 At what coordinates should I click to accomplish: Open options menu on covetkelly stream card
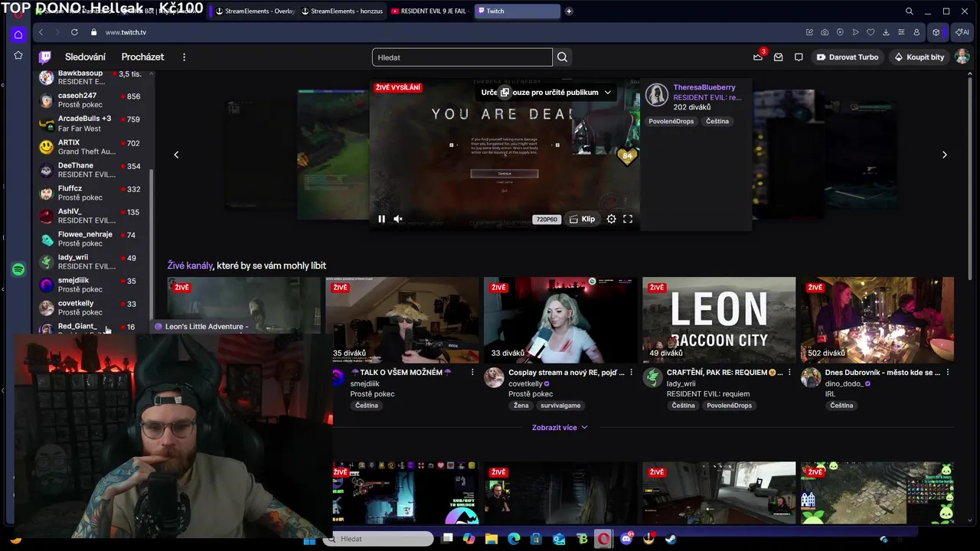[631, 372]
